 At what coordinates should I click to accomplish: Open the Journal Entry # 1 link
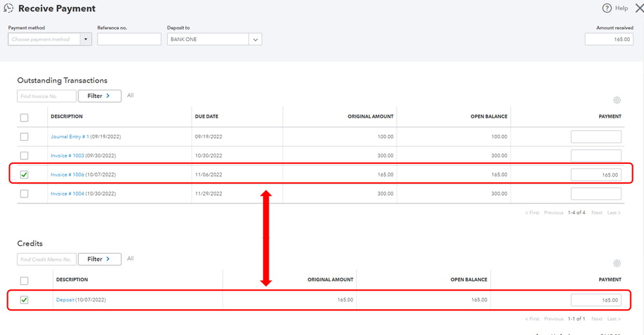click(x=70, y=136)
